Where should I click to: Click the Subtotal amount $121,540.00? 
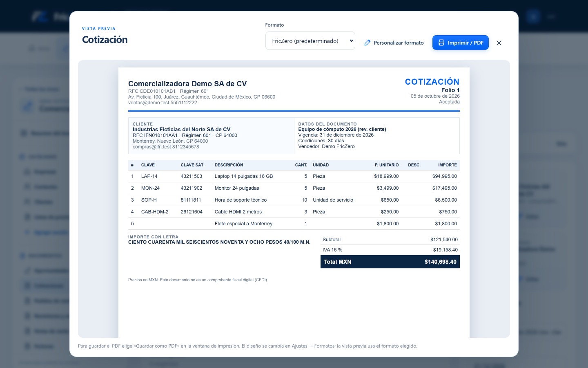click(x=444, y=240)
